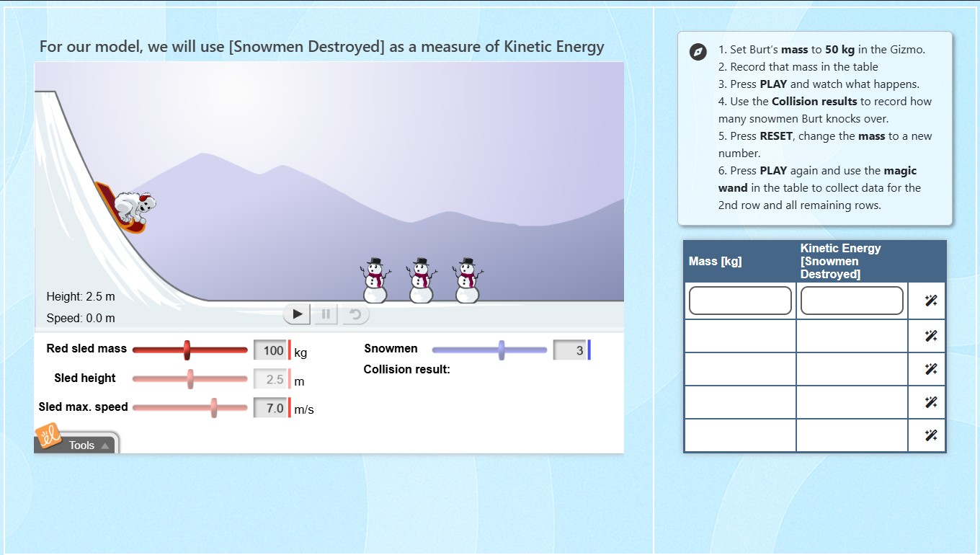
Task: Click the Snowmen count box showing 3
Action: tap(569, 349)
